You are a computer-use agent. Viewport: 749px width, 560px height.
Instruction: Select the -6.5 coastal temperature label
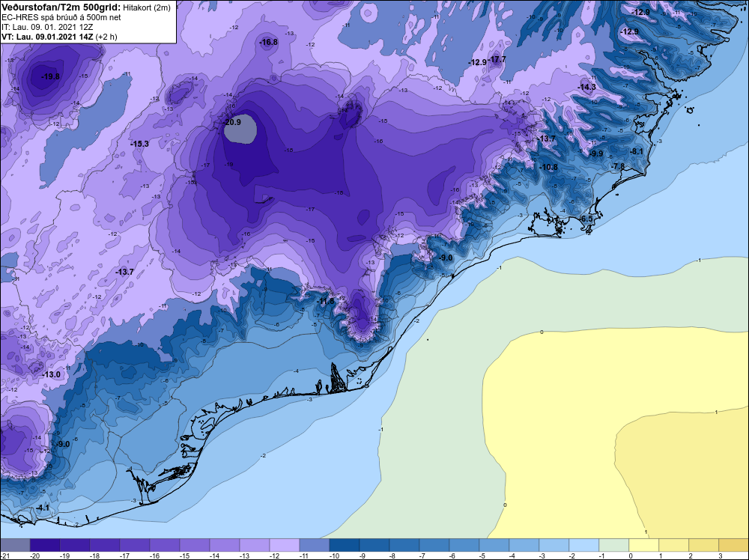coord(586,219)
